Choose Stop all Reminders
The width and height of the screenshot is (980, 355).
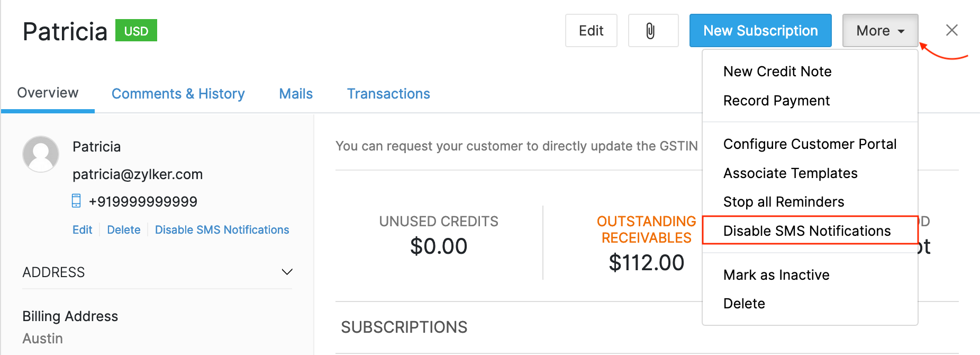coord(783,201)
